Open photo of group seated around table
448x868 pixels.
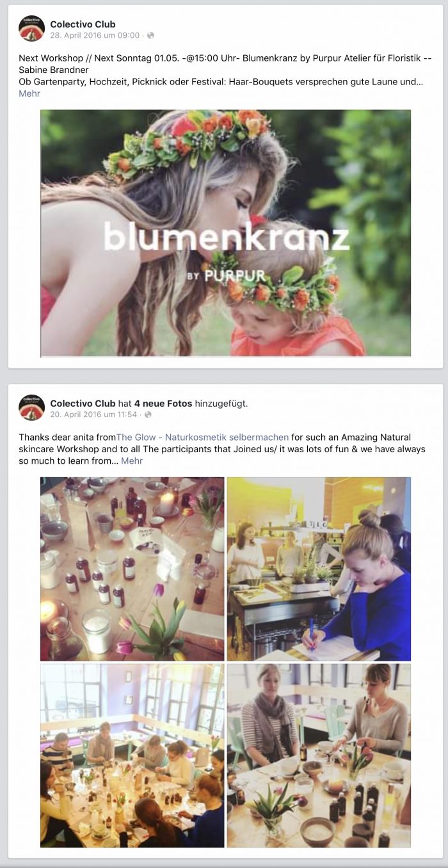[132, 755]
